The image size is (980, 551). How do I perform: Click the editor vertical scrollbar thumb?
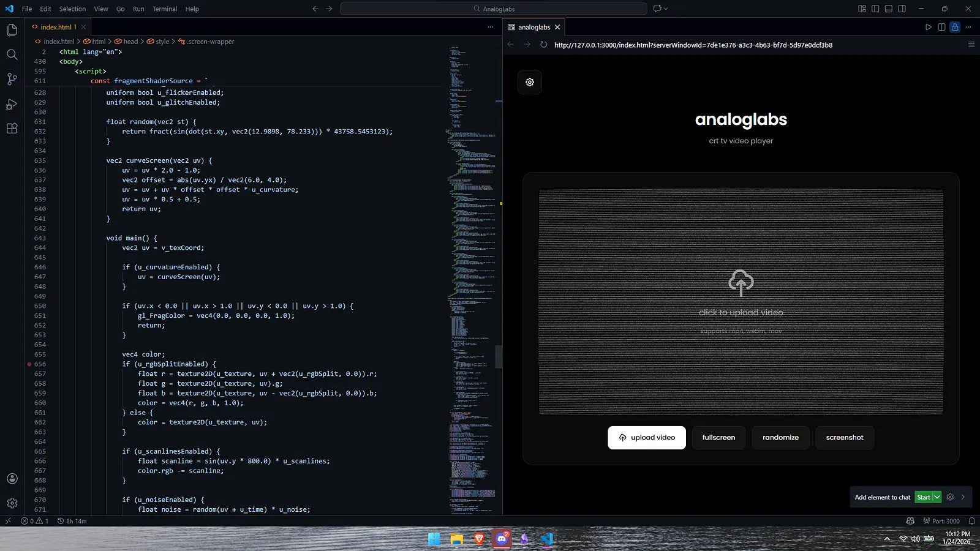coord(499,356)
